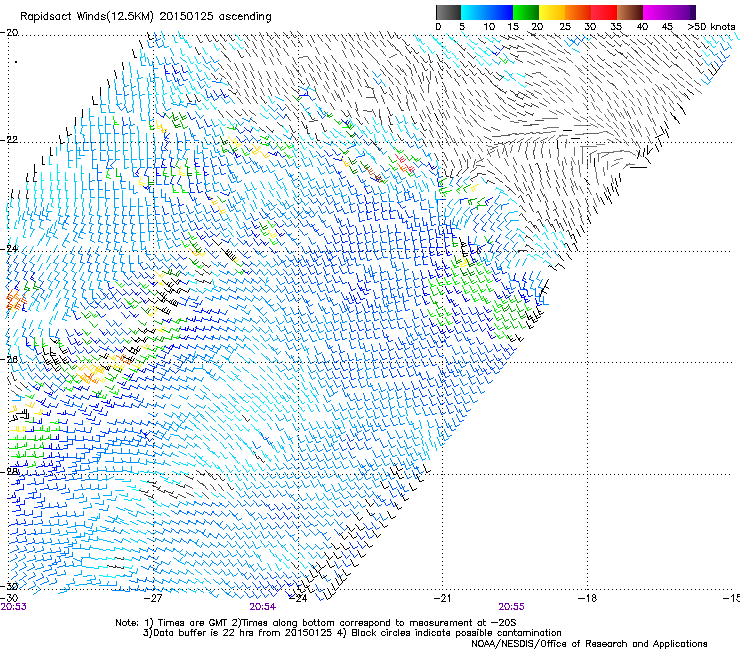Click the red 30-35 knots color band
The height and width of the screenshot is (650, 740).
(x=604, y=12)
